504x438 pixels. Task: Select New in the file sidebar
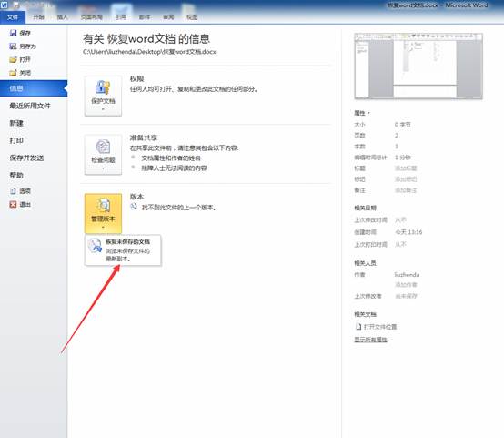coord(16,123)
